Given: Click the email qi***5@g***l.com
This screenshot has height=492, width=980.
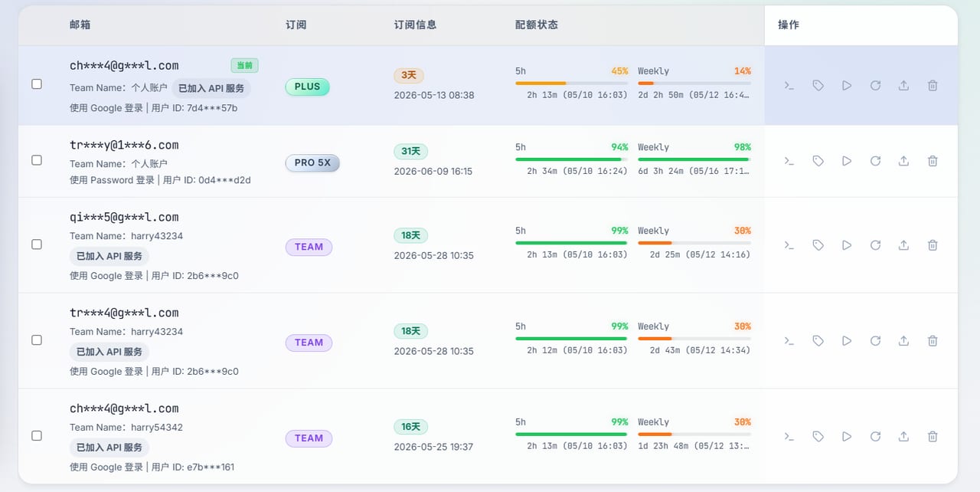Looking at the screenshot, I should (124, 217).
